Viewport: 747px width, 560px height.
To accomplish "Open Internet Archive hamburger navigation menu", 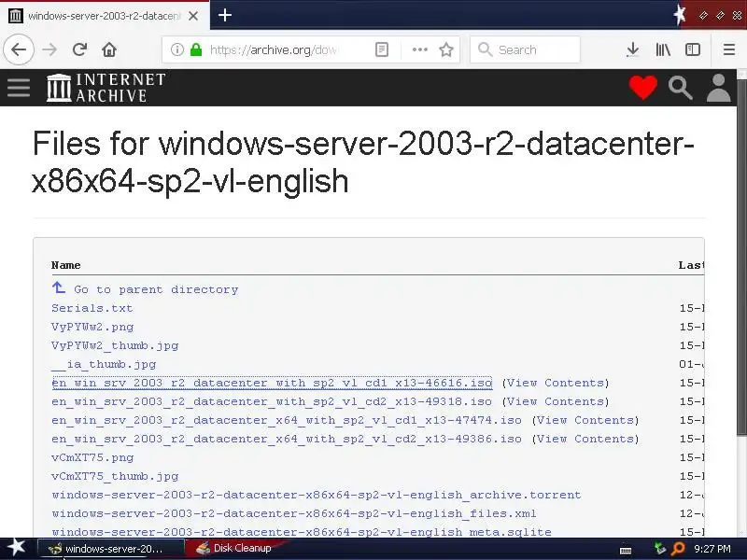I will coord(19,88).
